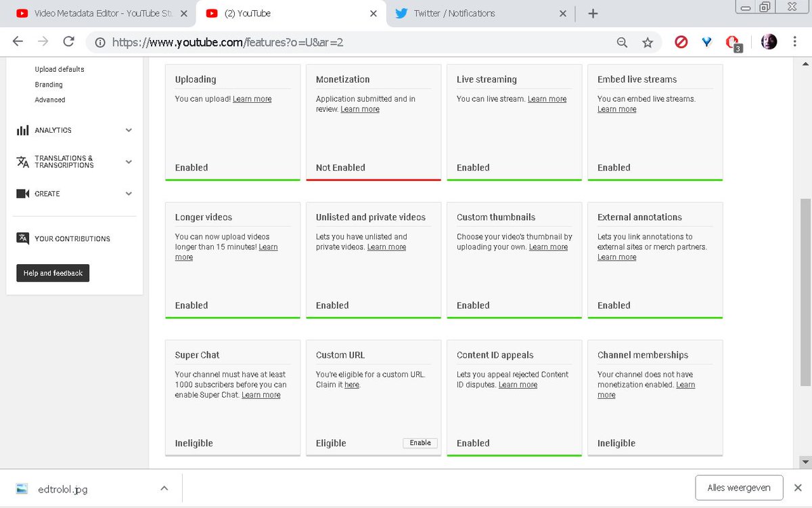Screen dimensions: 812x508
Task: Click Learn more in the Monetization card
Action: pos(360,109)
